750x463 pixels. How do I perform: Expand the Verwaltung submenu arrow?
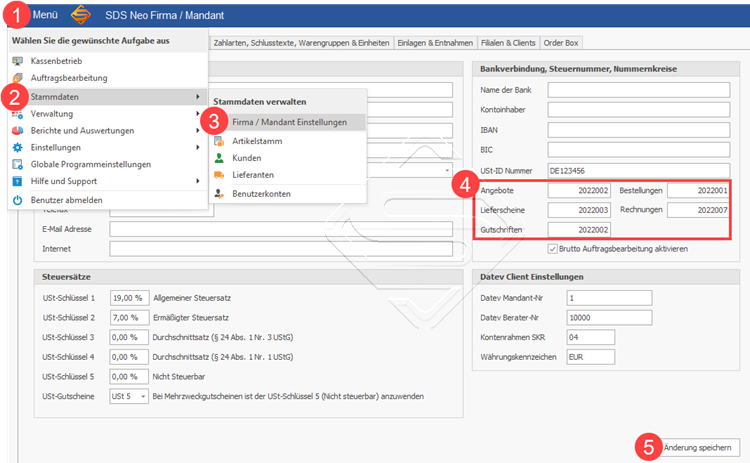point(198,114)
